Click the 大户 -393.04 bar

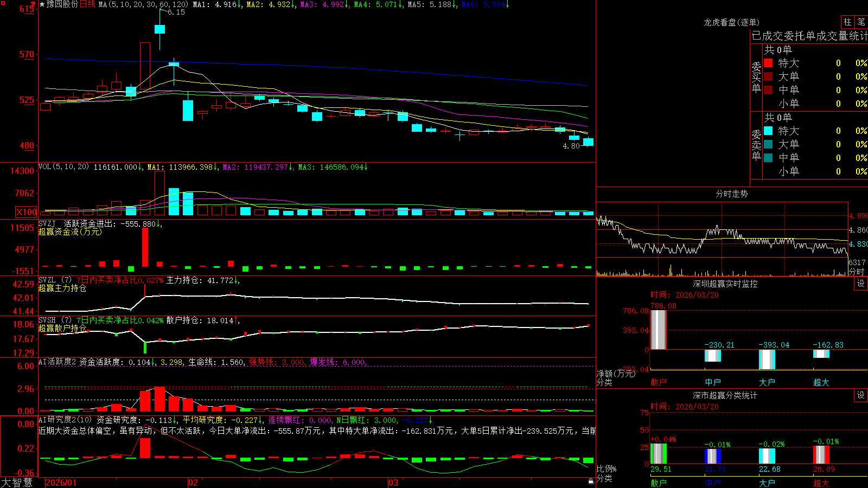767,359
